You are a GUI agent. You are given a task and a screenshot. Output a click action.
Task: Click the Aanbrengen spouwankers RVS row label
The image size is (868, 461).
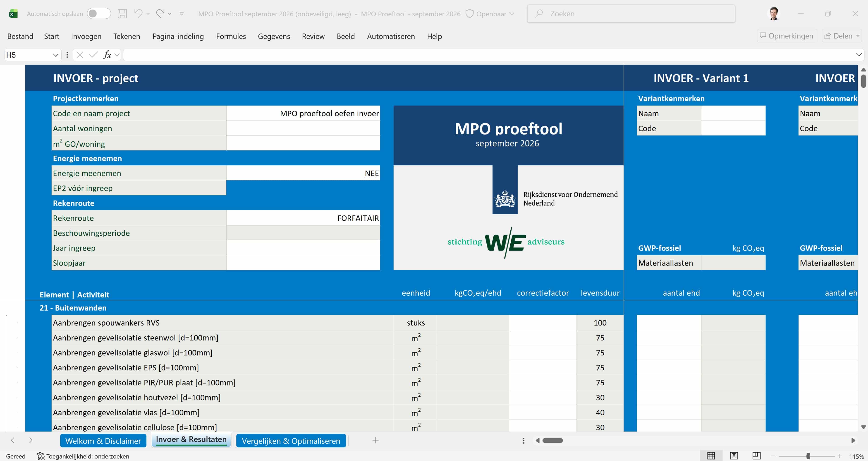[x=106, y=323]
